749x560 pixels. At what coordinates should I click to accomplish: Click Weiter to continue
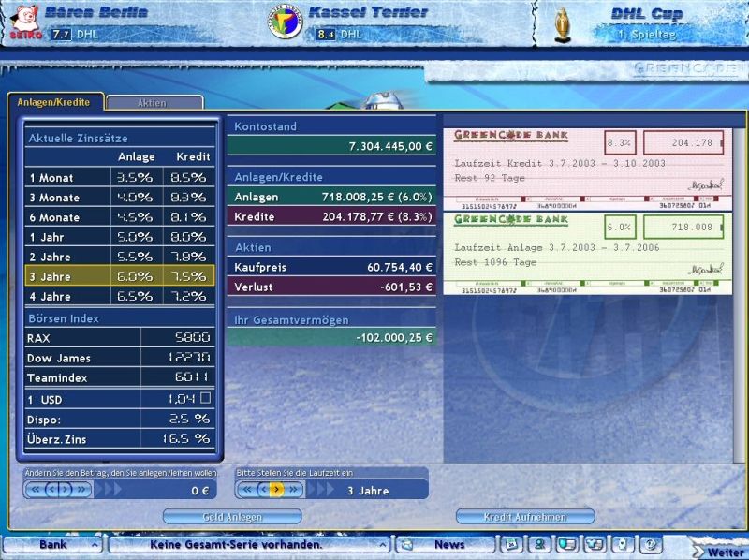723,551
